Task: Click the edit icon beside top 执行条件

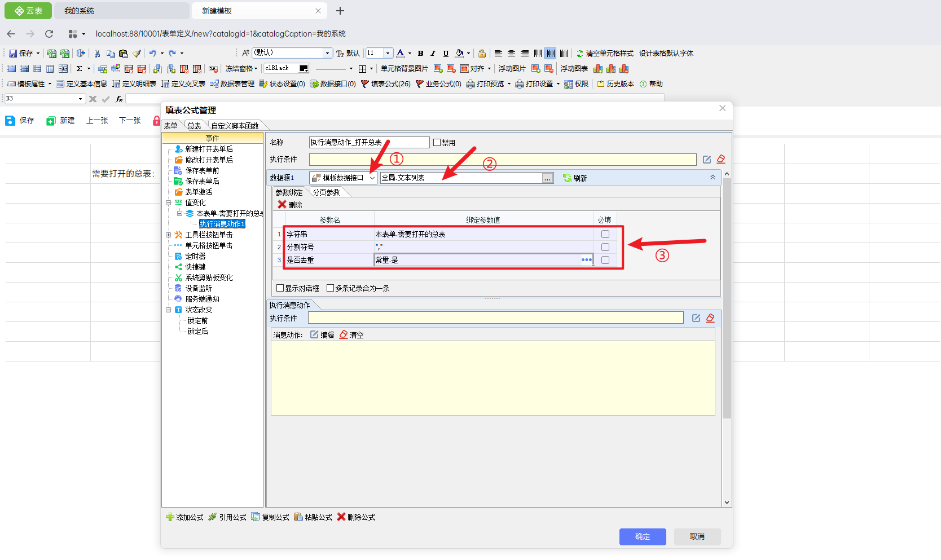Action: coord(707,160)
